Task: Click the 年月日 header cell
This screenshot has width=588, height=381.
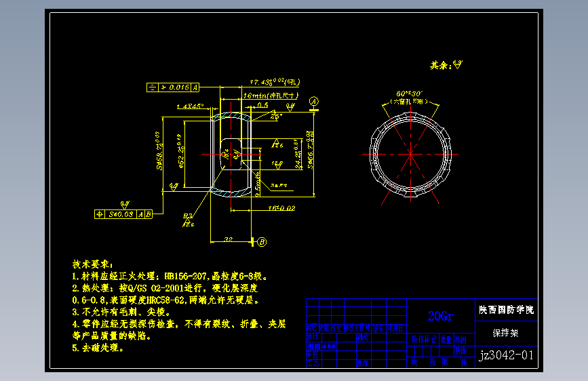Action: 395,328
